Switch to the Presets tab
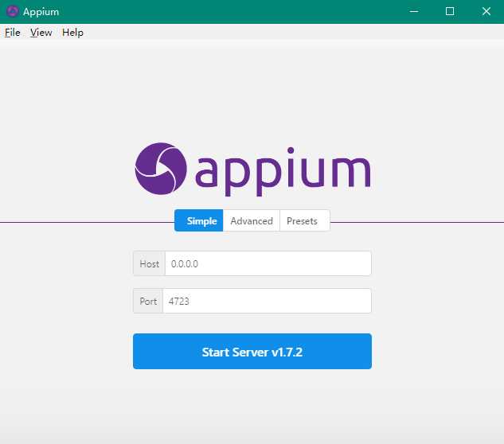504x444 pixels. (305, 220)
